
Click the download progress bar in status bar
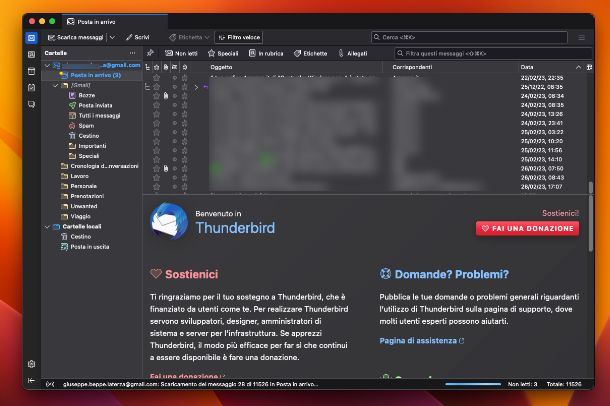pyautogui.click(x=473, y=384)
